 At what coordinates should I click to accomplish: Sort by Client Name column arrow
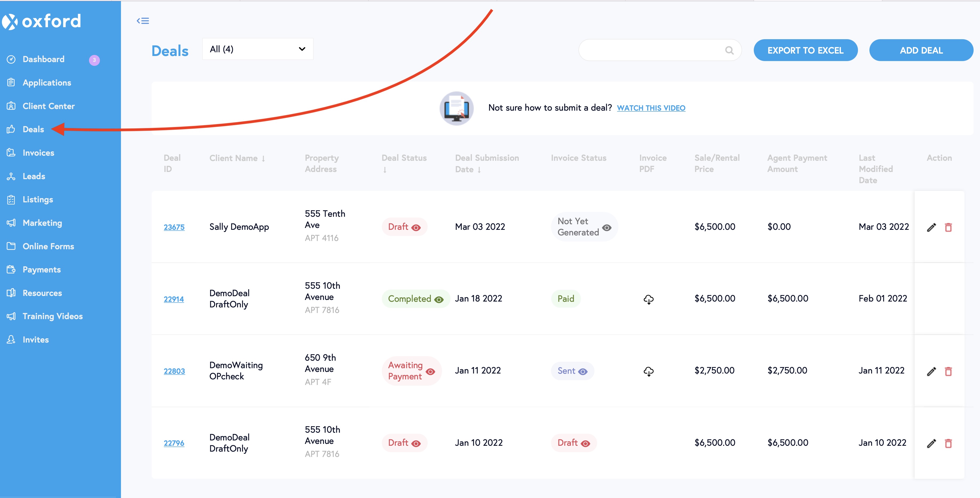(263, 158)
